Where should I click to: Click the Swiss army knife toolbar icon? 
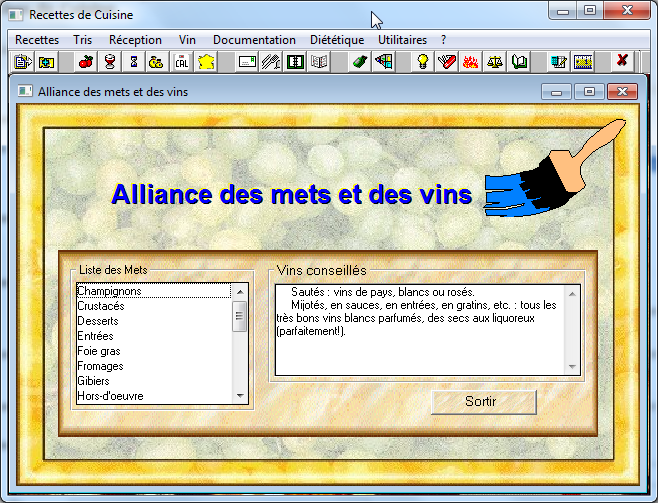click(446, 62)
